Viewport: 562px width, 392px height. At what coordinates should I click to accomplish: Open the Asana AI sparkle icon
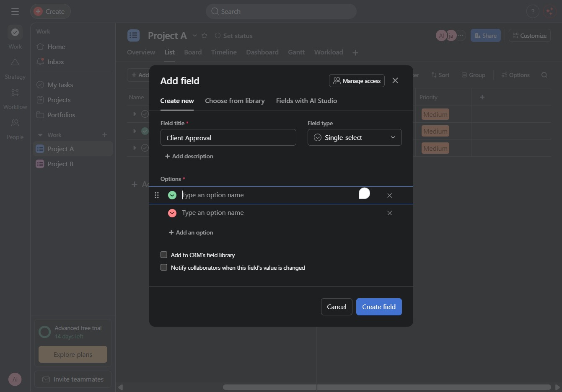(x=549, y=11)
